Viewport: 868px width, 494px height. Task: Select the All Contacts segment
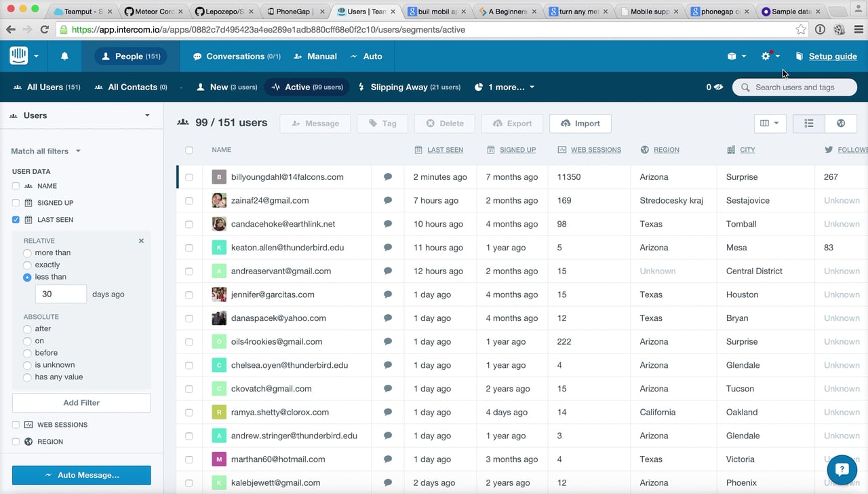pos(131,87)
